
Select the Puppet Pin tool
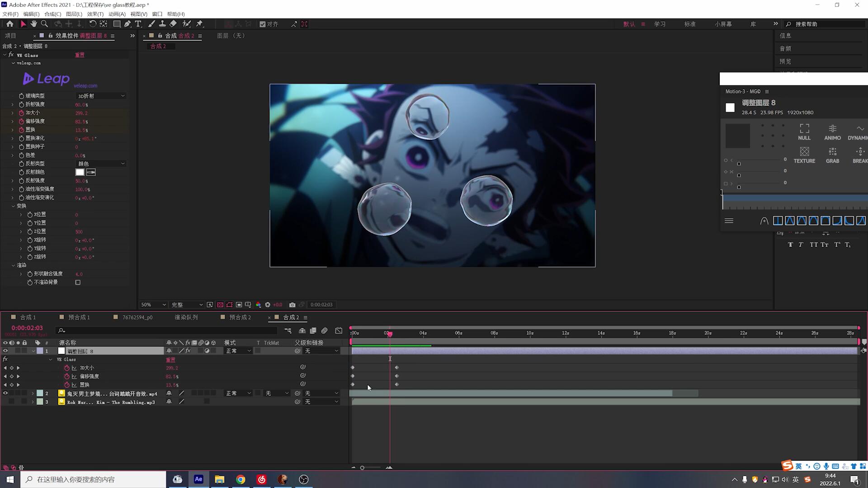point(200,24)
